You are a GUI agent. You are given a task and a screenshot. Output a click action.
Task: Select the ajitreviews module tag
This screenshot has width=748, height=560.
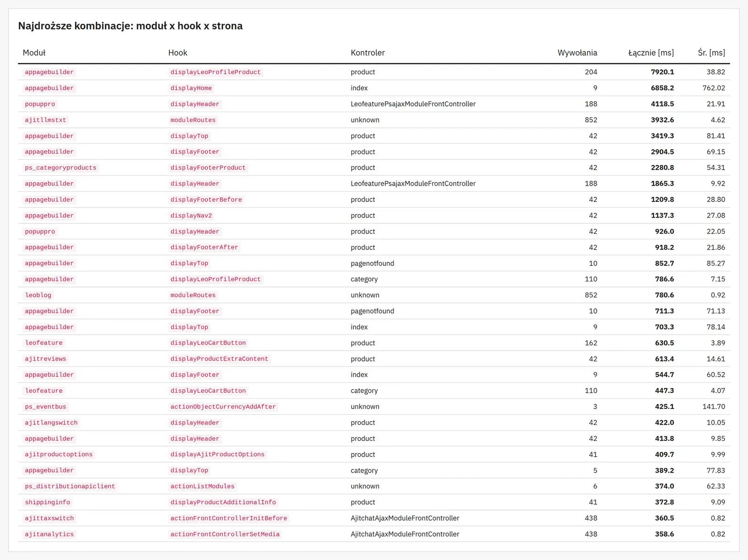pyautogui.click(x=45, y=359)
